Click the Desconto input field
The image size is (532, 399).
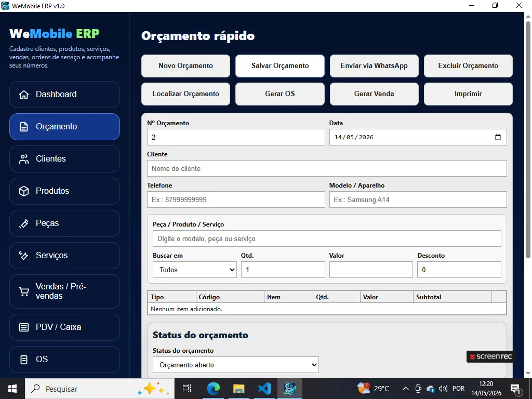459,270
